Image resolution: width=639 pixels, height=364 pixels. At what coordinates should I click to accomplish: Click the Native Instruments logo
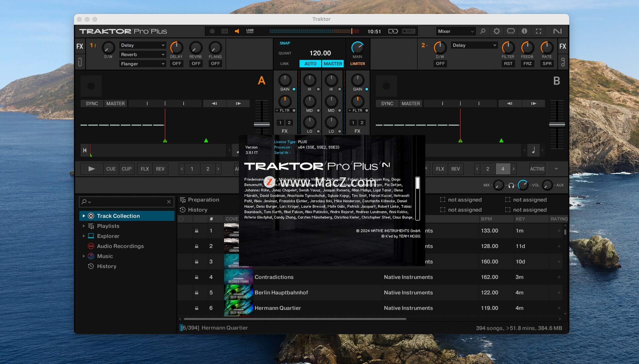(x=557, y=31)
